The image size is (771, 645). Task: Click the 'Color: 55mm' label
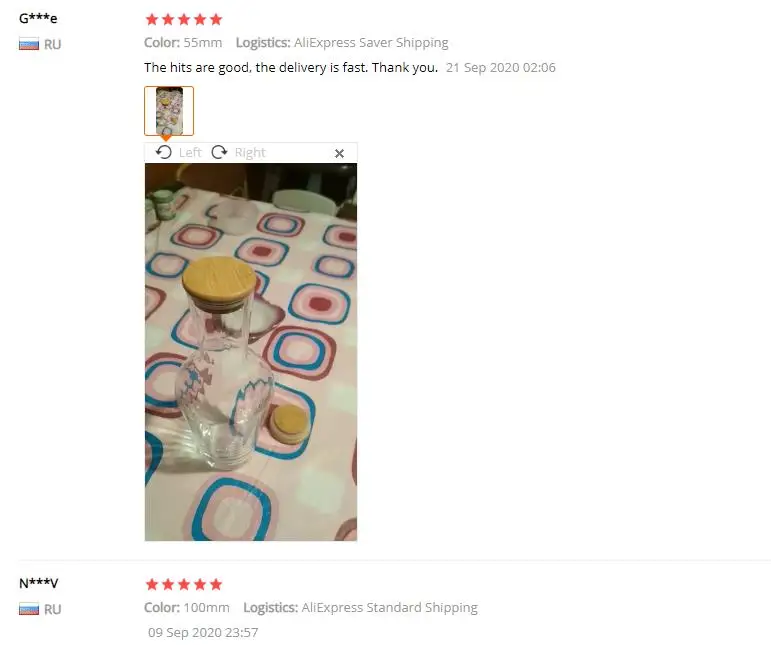coord(183,43)
